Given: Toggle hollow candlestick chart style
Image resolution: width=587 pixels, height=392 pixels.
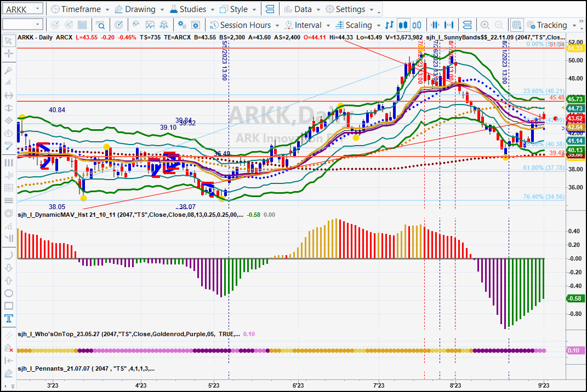Looking at the screenshot, I should click(417, 25).
